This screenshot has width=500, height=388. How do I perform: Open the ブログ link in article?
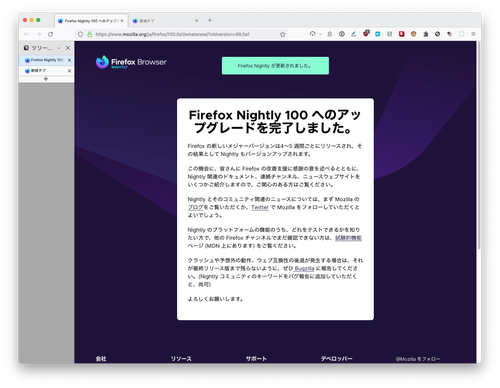[x=195, y=207]
